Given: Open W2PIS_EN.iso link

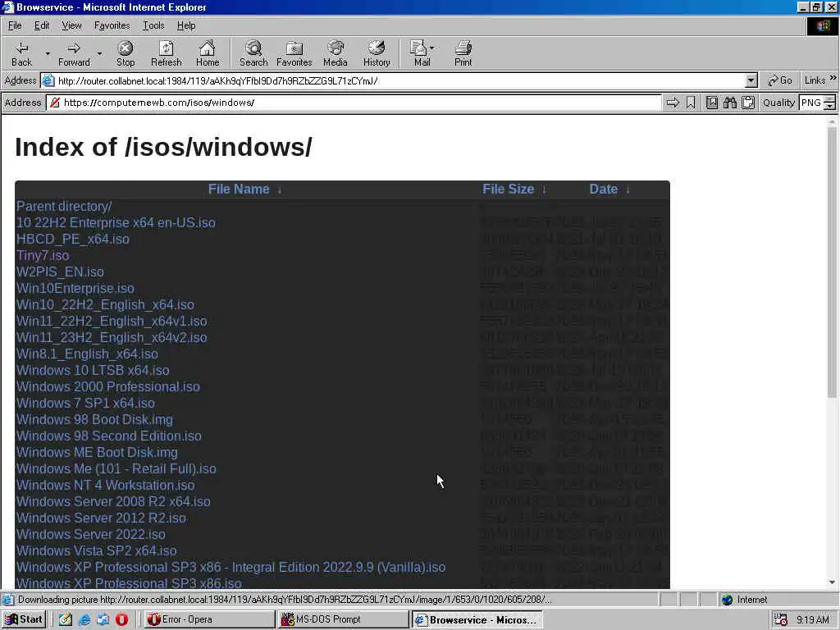Looking at the screenshot, I should coord(60,272).
